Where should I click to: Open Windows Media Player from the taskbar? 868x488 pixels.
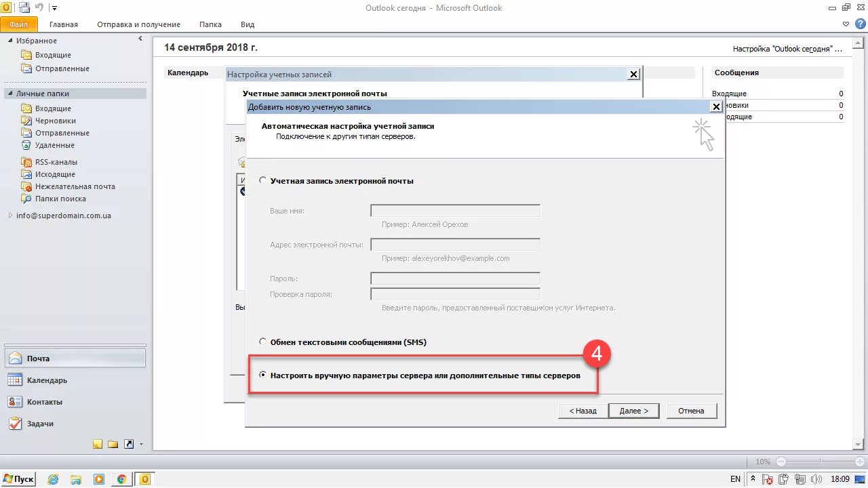99,479
